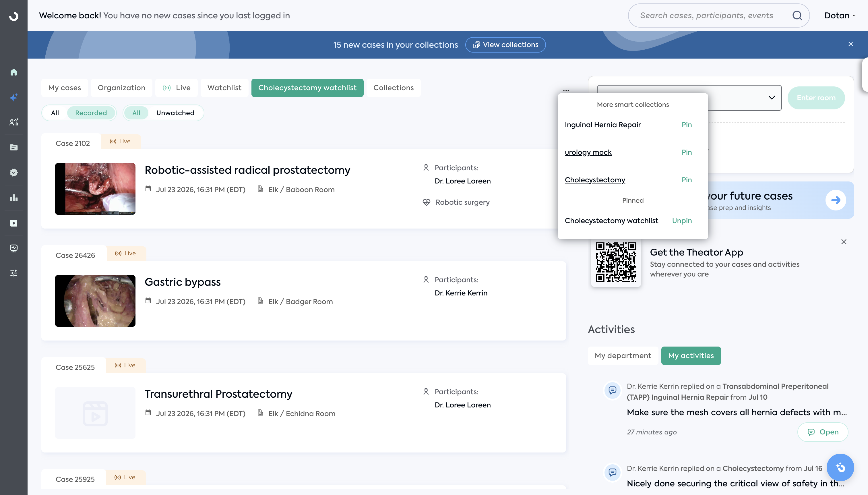868x495 pixels.
Task: Open the monitor pulse sidebar icon
Action: [x=13, y=248]
